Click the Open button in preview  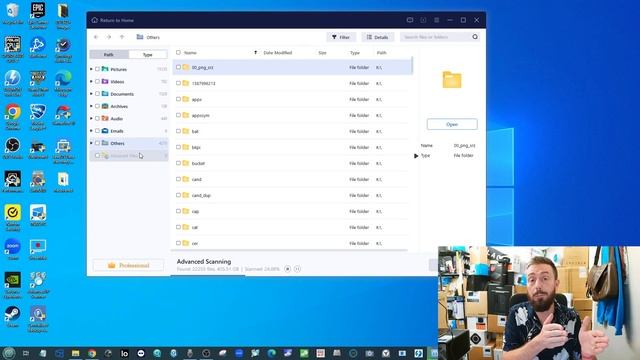(x=452, y=124)
